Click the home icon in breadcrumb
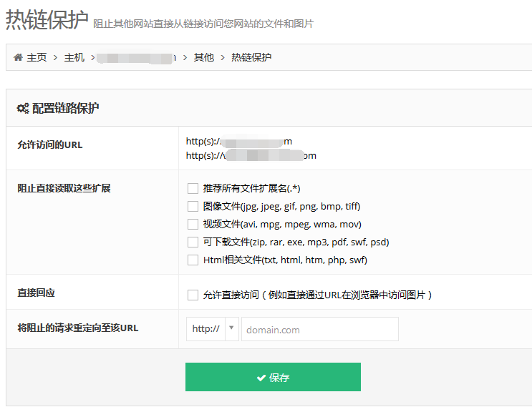The image size is (532, 407). 18,57
